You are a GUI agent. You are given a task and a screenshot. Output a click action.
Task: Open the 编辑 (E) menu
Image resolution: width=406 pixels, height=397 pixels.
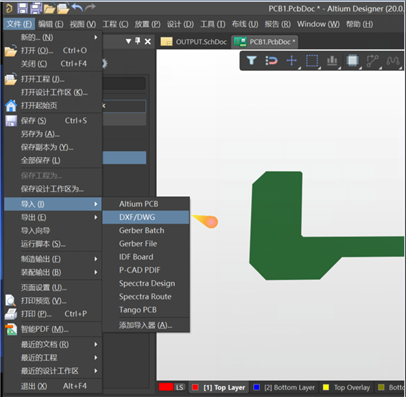pos(51,24)
